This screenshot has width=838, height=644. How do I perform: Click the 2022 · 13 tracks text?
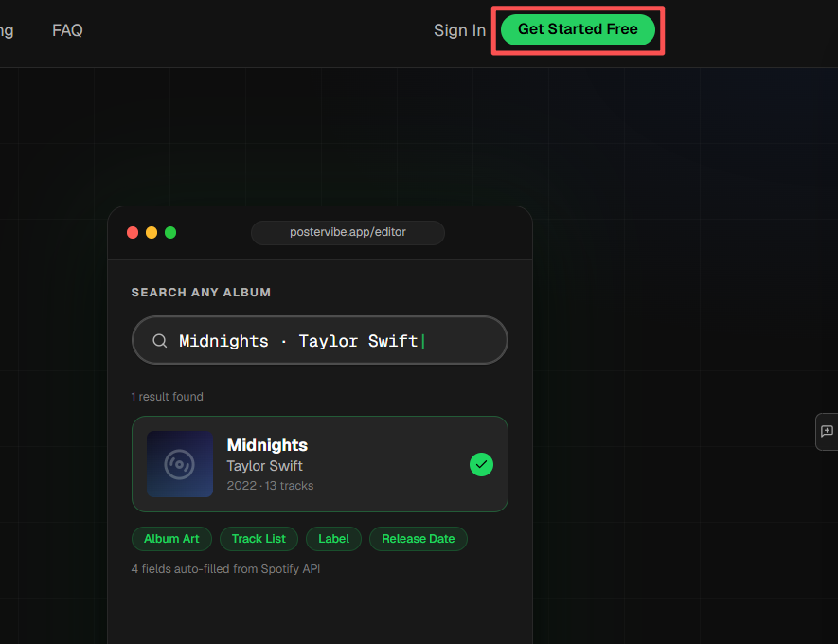click(270, 486)
